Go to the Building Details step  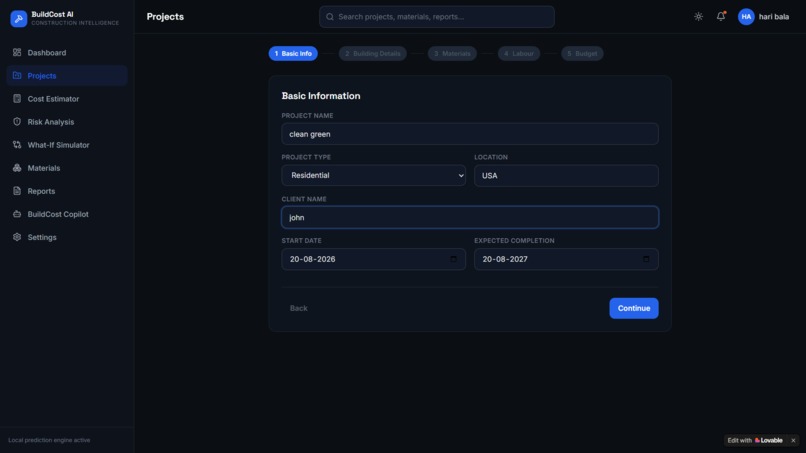click(373, 53)
